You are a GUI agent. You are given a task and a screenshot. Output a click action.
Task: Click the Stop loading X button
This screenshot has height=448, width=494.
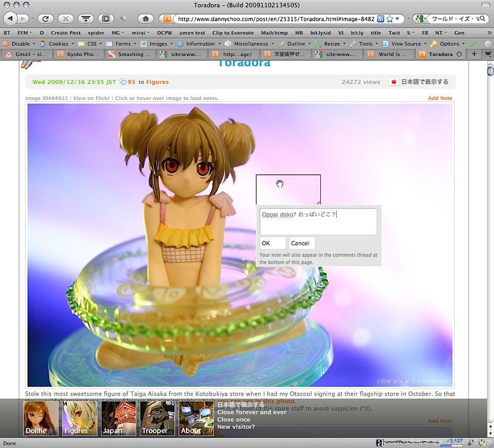pos(65,19)
